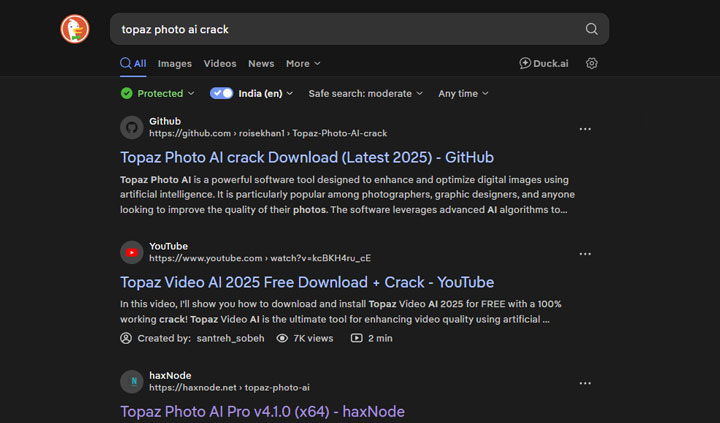Click the 7K views text

coord(314,338)
